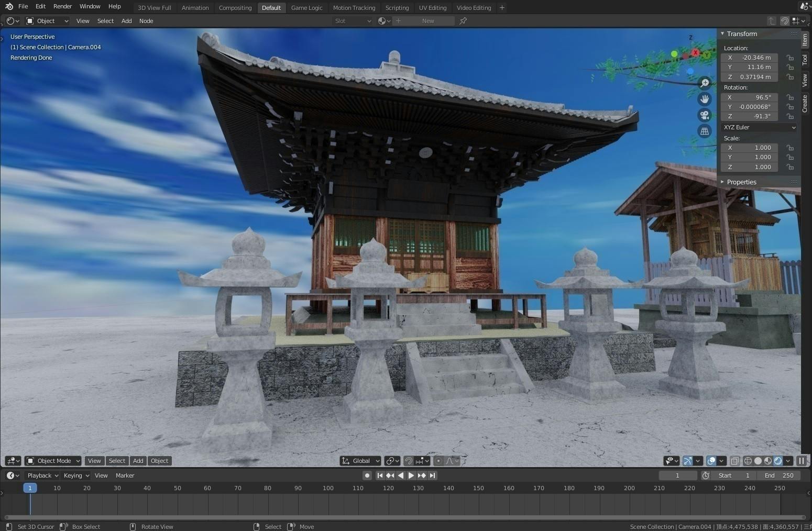Toggle lock on Location X

pyautogui.click(x=789, y=58)
